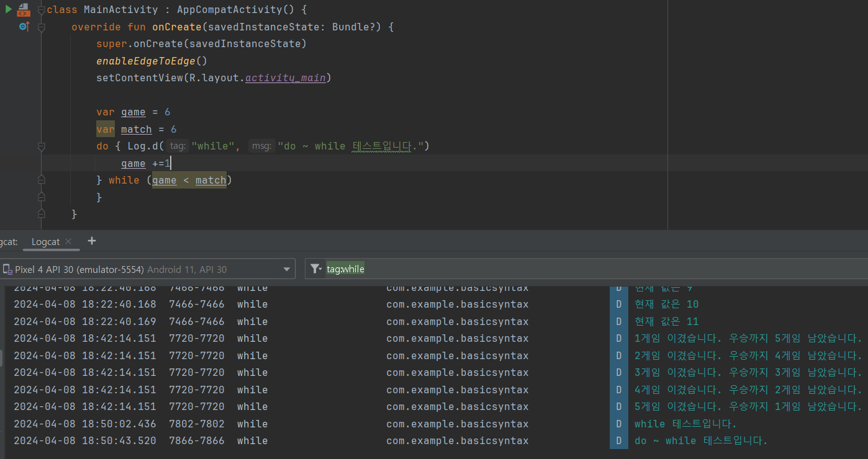Viewport: 868px width, 459px height.
Task: Fold the do-while block at do line
Action: coord(42,146)
